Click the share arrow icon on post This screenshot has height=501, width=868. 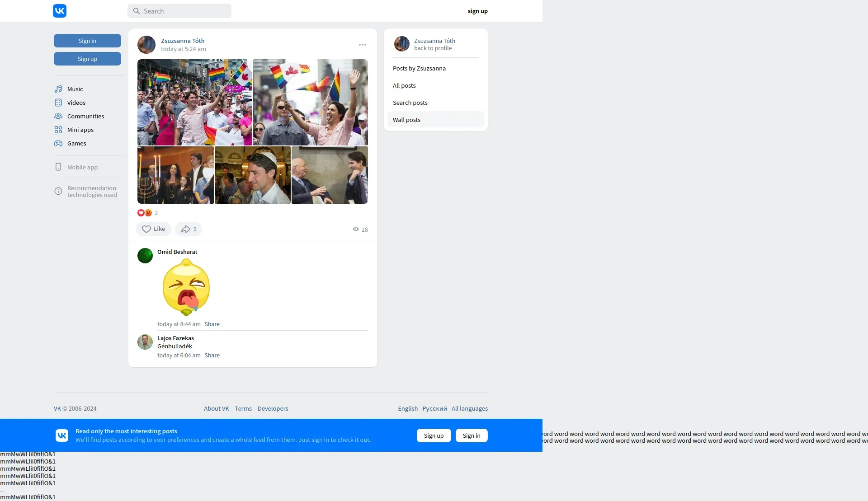186,229
